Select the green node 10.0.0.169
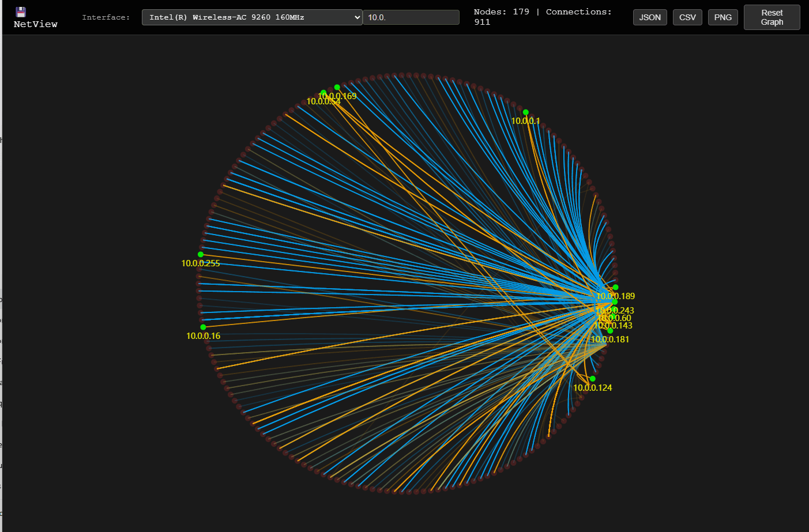809x532 pixels. click(x=337, y=87)
